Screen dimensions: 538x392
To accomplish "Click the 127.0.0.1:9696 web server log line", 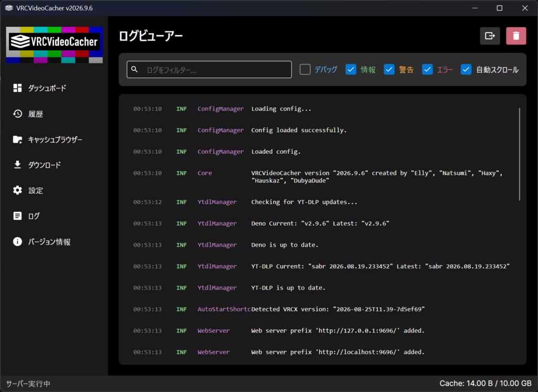I will point(338,331).
